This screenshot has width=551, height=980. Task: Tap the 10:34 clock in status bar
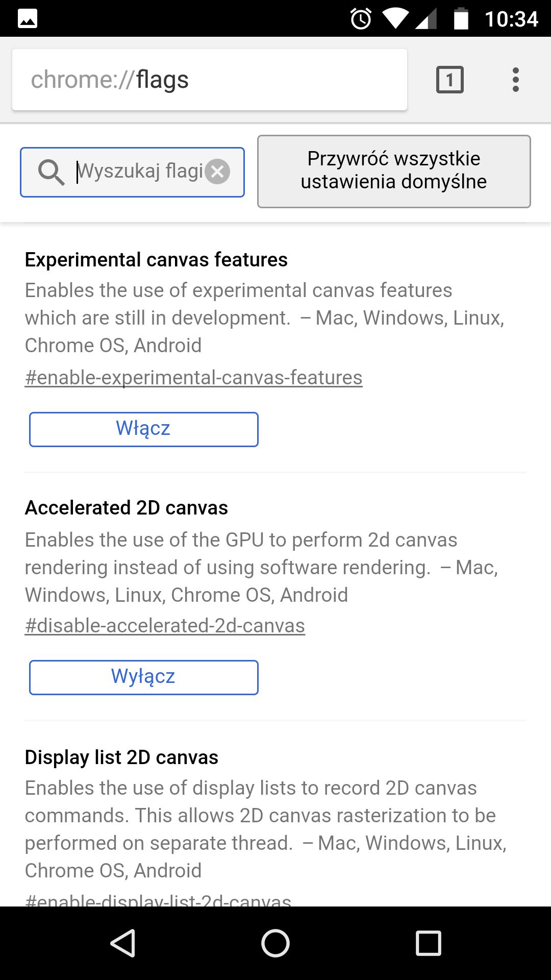[x=511, y=19]
